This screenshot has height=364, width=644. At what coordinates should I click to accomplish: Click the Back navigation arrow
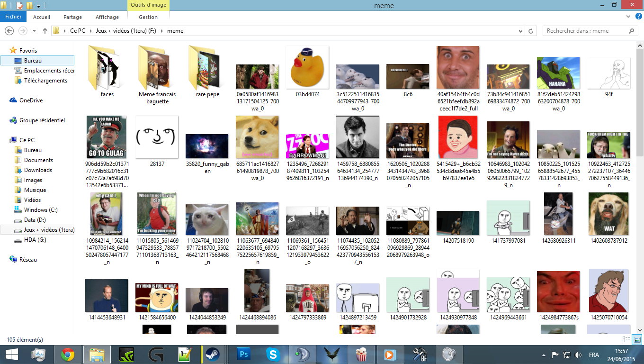click(x=9, y=31)
